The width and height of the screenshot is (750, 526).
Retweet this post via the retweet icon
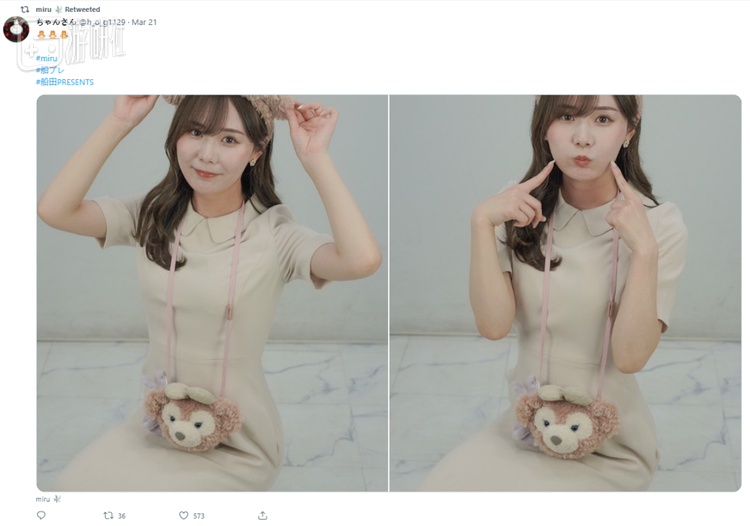(108, 515)
